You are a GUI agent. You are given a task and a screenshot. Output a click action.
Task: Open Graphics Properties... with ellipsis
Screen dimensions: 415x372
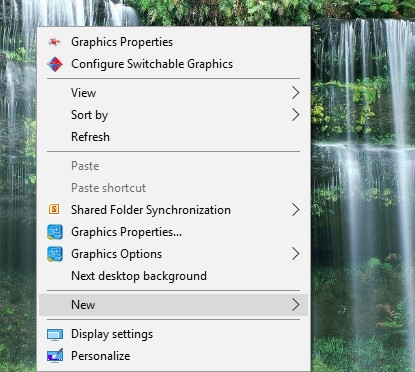pyautogui.click(x=173, y=232)
